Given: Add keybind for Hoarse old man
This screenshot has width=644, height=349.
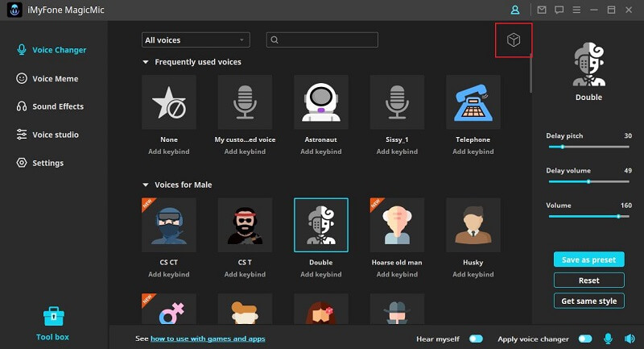Looking at the screenshot, I should (x=397, y=274).
